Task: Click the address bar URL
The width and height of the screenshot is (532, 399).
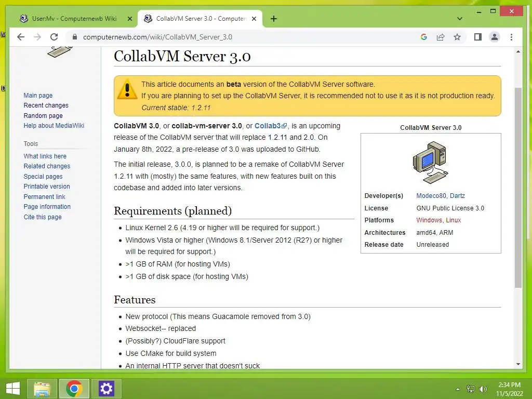Action: [x=157, y=37]
